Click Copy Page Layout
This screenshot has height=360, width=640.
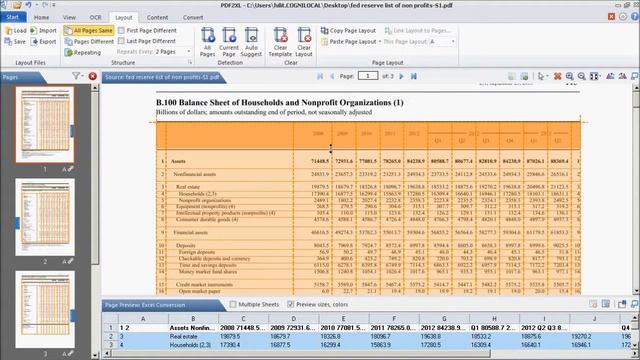coord(348,31)
